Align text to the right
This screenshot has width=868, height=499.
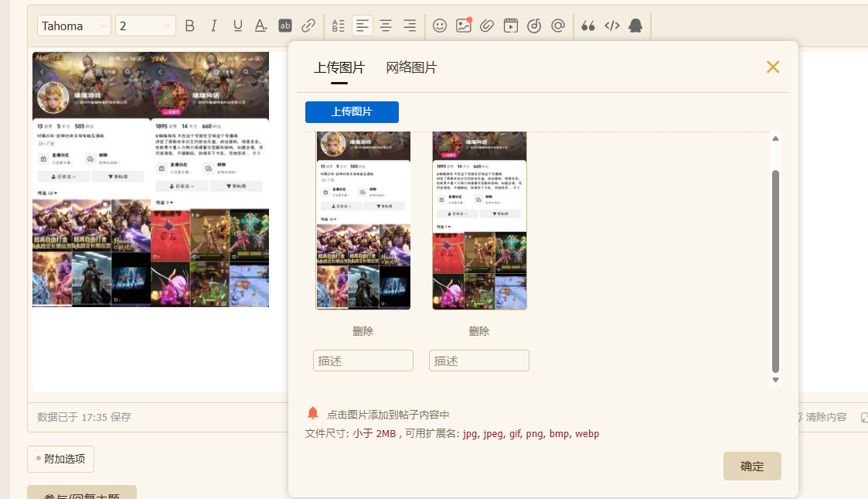point(410,26)
